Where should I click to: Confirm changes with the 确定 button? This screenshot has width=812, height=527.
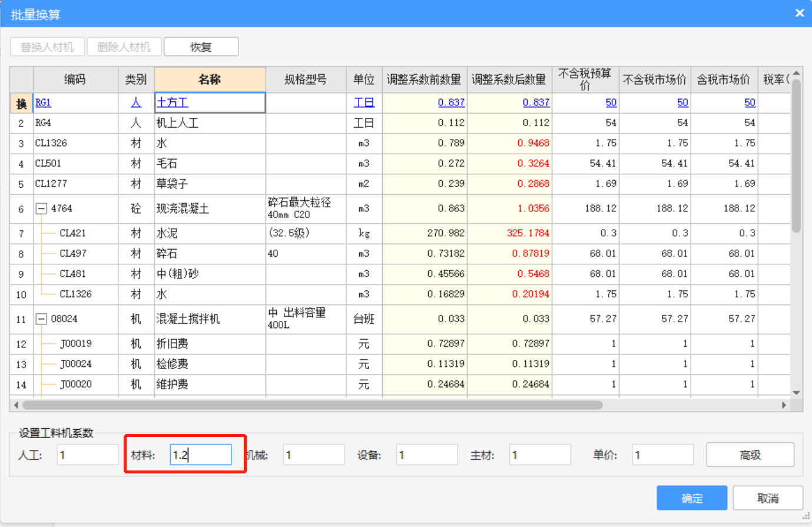point(692,498)
